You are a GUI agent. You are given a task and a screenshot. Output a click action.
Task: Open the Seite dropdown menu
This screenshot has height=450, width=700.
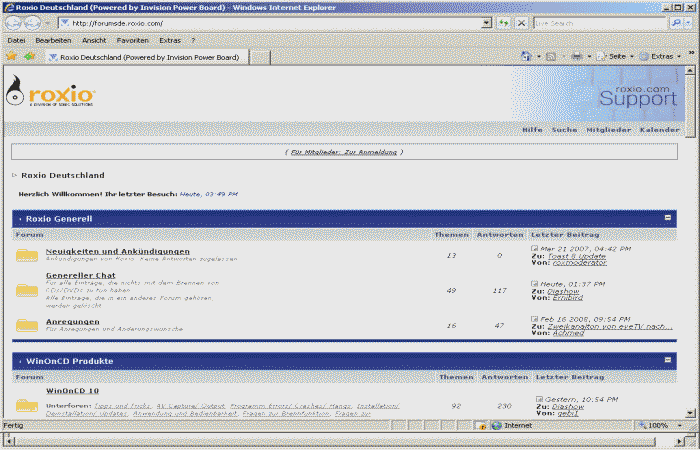615,57
